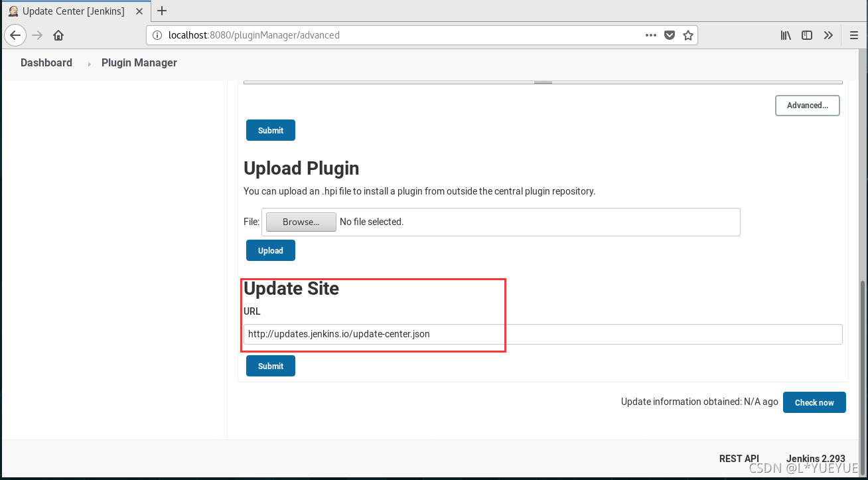Screen dimensions: 868x480
Task: Click the browser address bar URL
Action: pos(254,35)
